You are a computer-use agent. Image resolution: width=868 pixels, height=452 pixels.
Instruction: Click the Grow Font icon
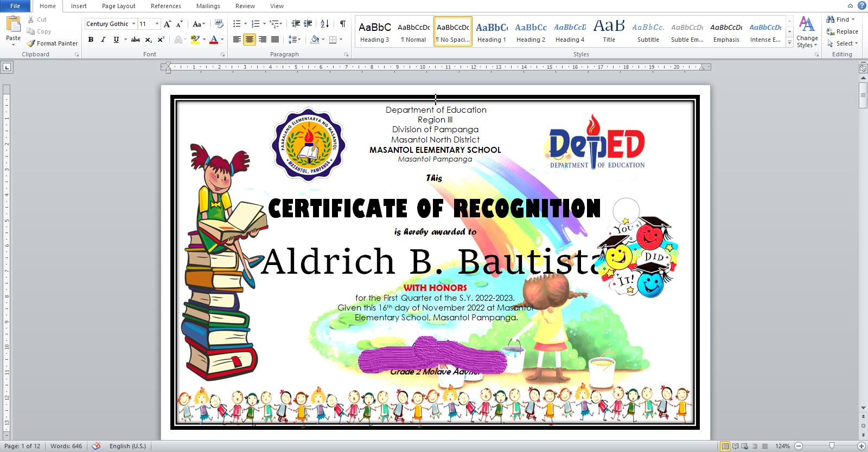click(x=168, y=24)
